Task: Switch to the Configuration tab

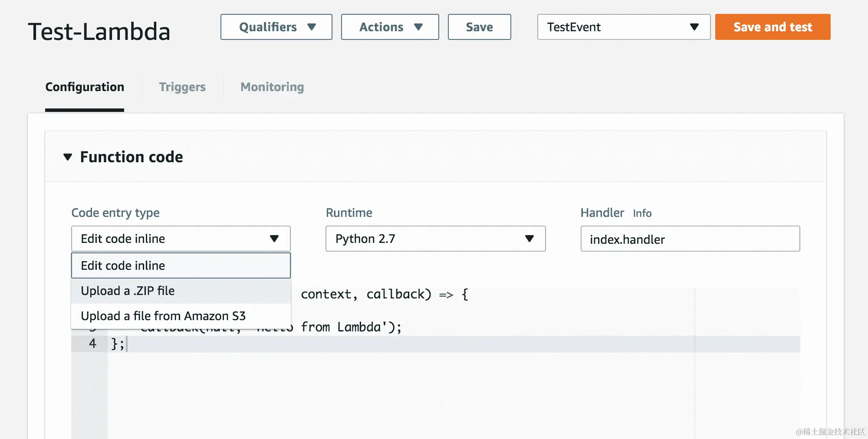Action: (85, 87)
